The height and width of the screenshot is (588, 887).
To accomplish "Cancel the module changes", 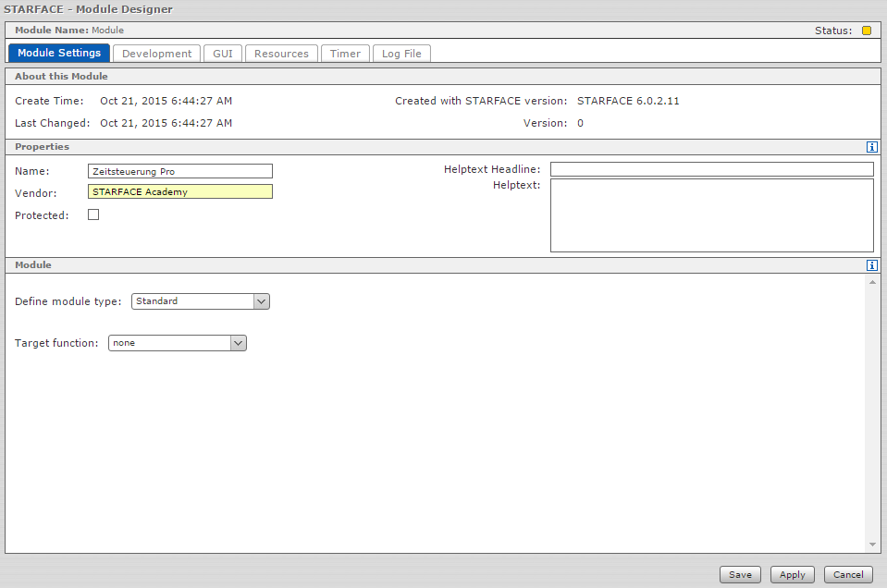I will [848, 574].
